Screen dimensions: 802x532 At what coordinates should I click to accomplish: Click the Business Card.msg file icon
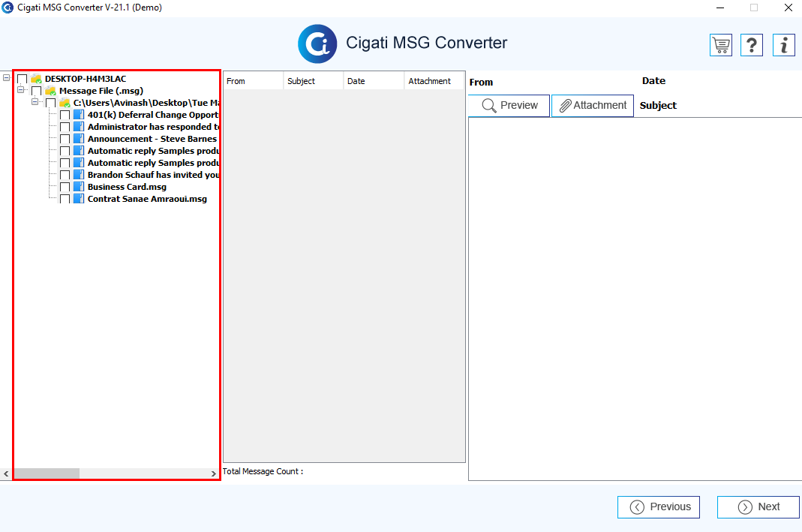(x=79, y=187)
